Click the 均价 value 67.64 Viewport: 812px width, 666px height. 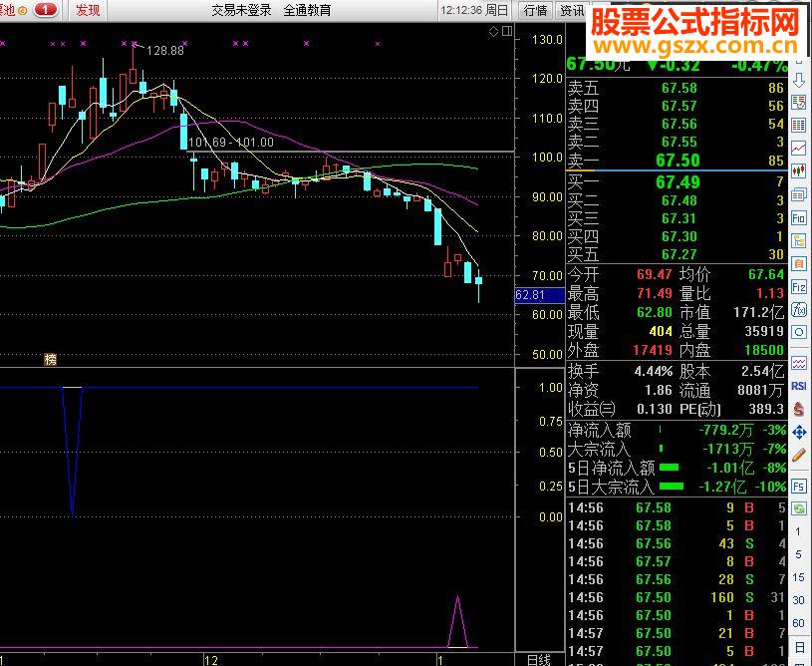tap(766, 274)
